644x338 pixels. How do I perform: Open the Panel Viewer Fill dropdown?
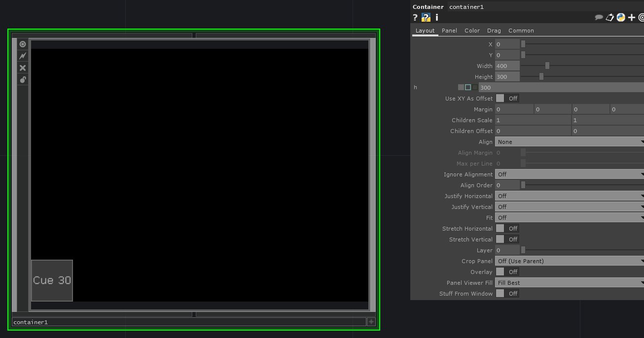(569, 283)
